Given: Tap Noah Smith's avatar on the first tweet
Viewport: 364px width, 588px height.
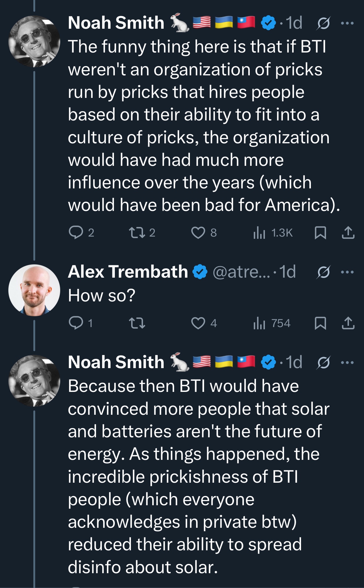Looking at the screenshot, I should [34, 41].
